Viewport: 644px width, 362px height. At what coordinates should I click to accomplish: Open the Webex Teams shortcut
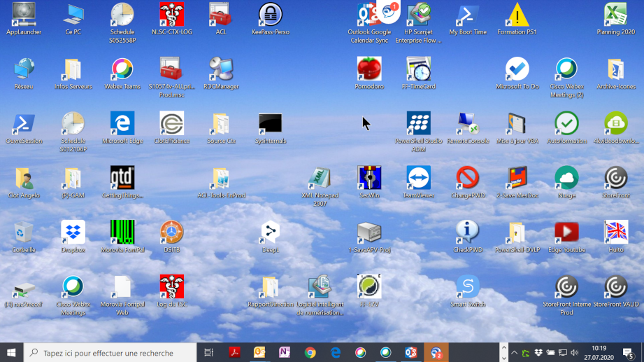pyautogui.click(x=122, y=74)
